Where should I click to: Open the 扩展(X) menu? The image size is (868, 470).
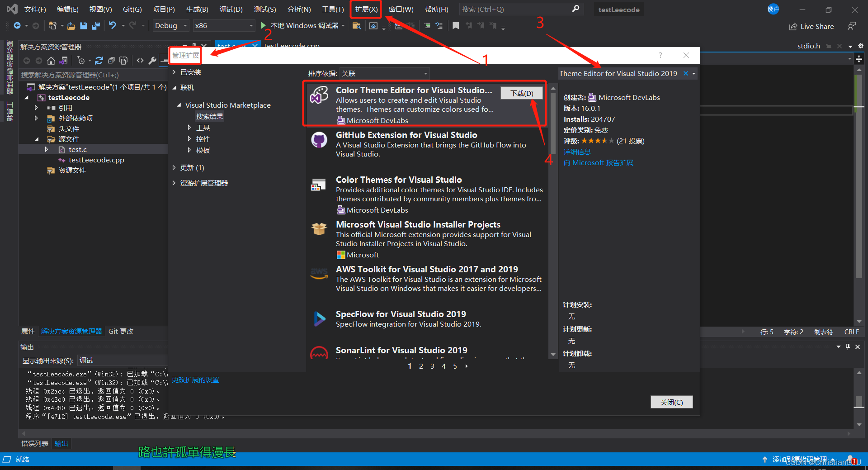pyautogui.click(x=366, y=9)
